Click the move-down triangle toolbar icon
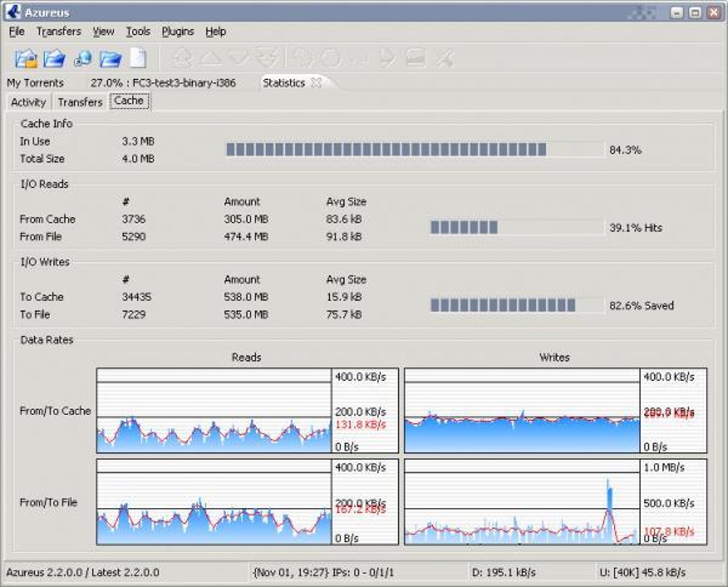 coord(239,58)
